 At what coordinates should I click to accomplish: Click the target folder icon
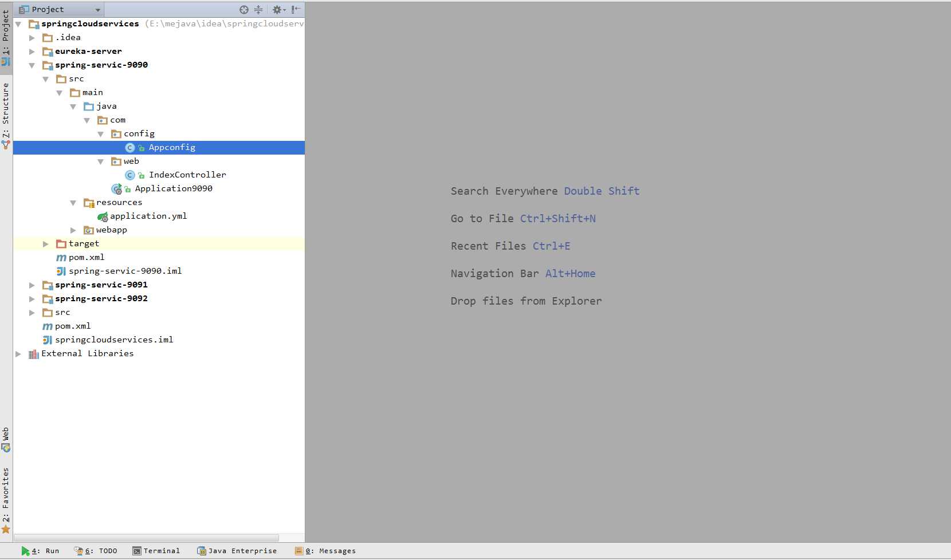click(61, 244)
